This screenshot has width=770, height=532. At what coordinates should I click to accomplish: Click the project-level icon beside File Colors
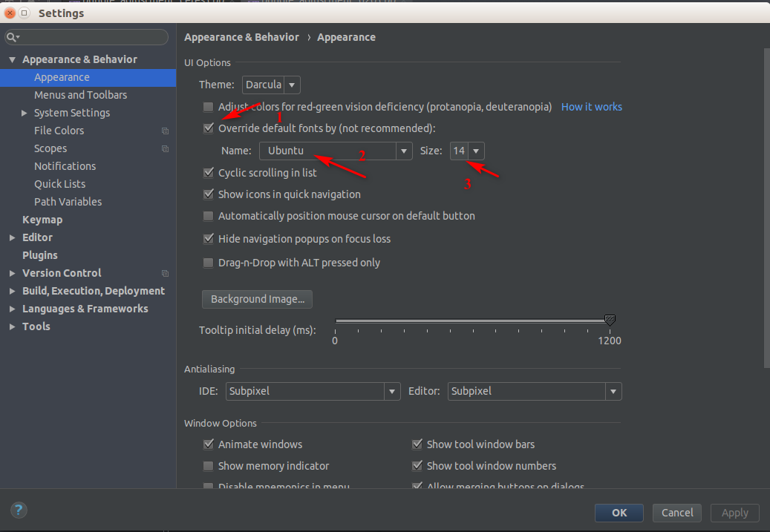tap(165, 131)
